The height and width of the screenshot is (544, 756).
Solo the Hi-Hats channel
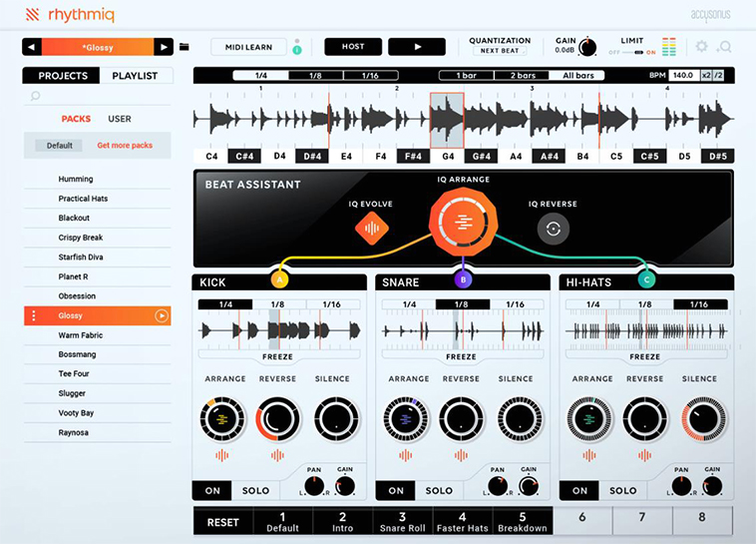pyautogui.click(x=623, y=490)
